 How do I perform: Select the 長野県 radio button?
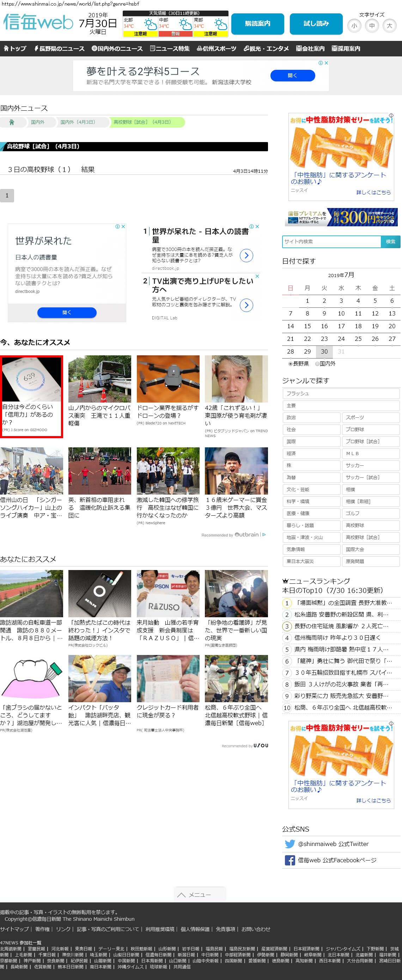click(291, 364)
